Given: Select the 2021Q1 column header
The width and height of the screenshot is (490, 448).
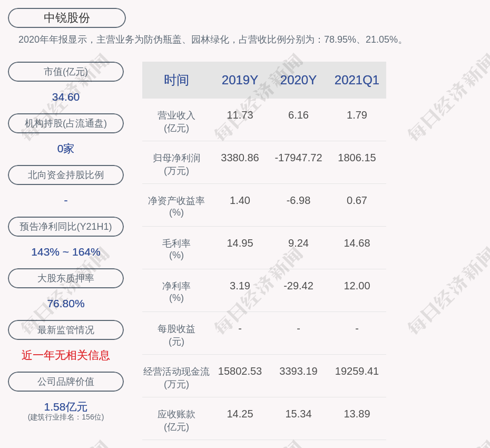Looking at the screenshot, I should (357, 80).
